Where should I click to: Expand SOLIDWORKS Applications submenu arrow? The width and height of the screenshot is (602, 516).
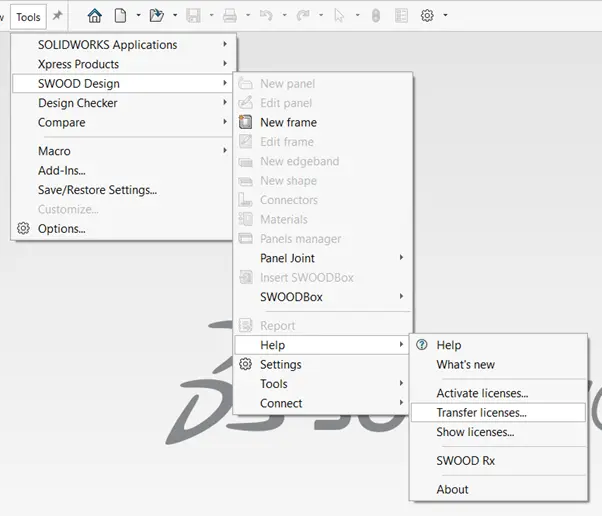tap(225, 44)
